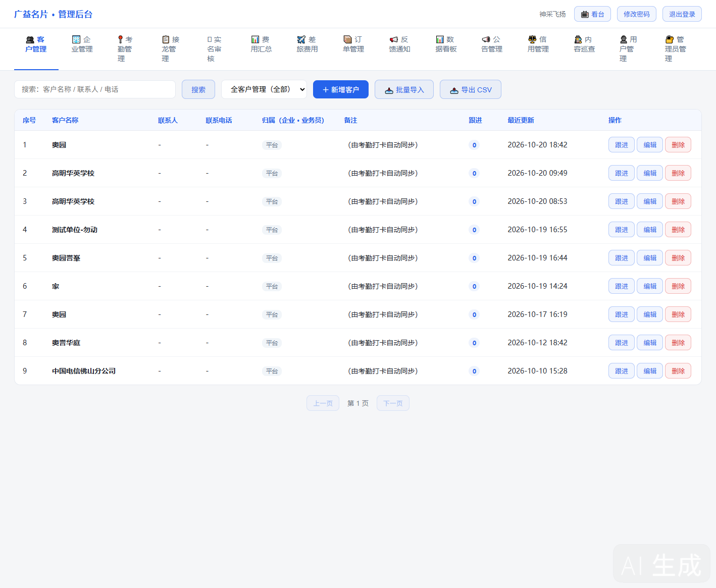This screenshot has height=588, width=716.
Task: Click the 搜索 button
Action: (x=198, y=89)
